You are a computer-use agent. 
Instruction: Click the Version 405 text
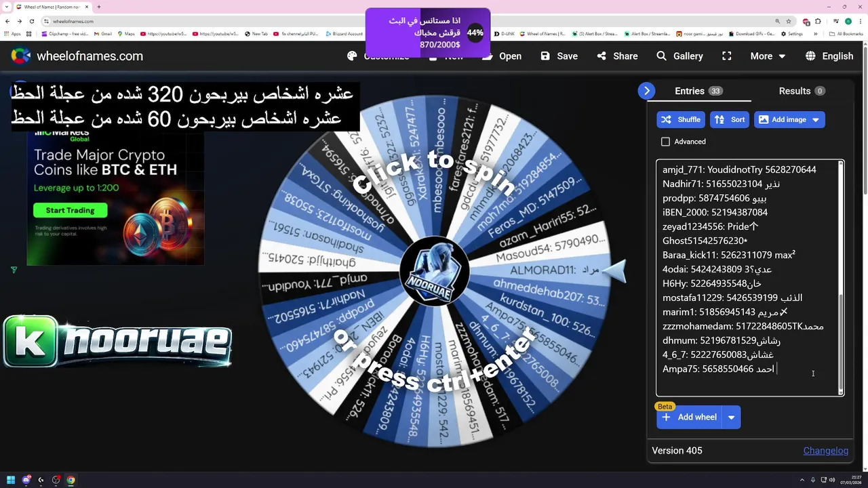[x=677, y=451]
